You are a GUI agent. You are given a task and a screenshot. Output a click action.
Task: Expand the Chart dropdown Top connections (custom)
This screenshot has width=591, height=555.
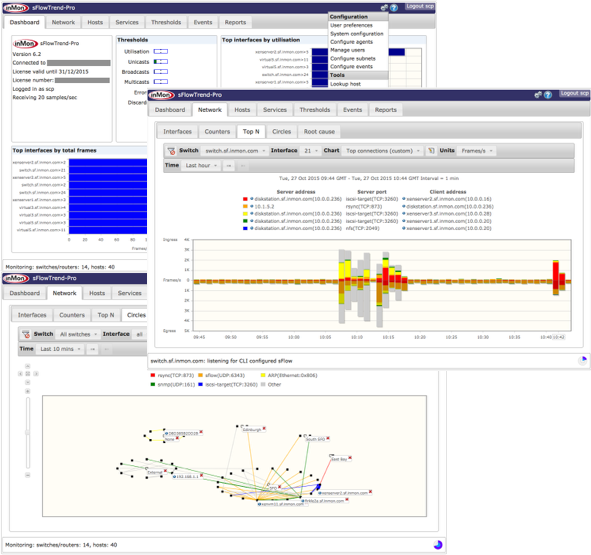[382, 151]
